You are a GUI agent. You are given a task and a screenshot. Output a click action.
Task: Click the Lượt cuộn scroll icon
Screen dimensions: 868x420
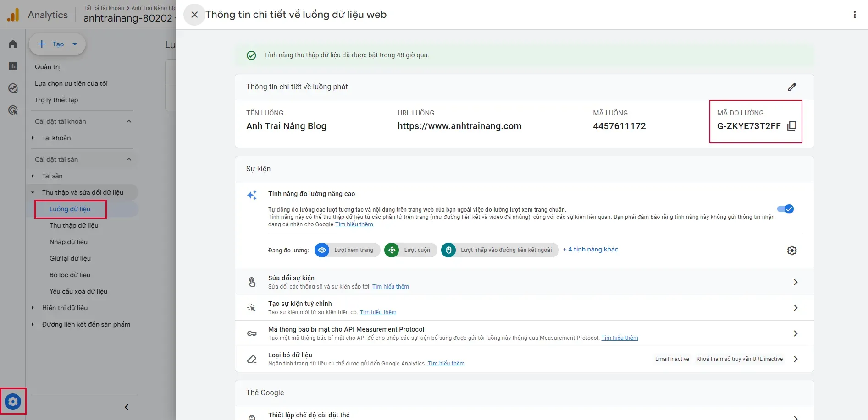click(392, 250)
